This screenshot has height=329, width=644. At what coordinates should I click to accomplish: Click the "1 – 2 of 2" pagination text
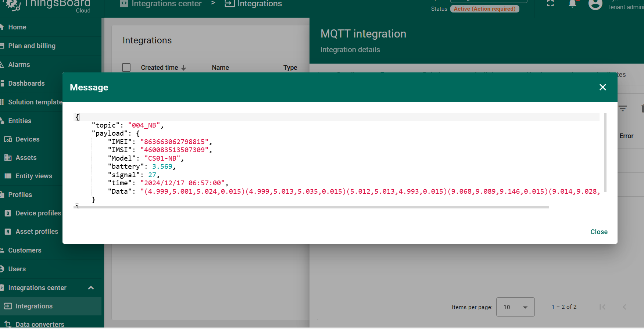click(x=564, y=307)
